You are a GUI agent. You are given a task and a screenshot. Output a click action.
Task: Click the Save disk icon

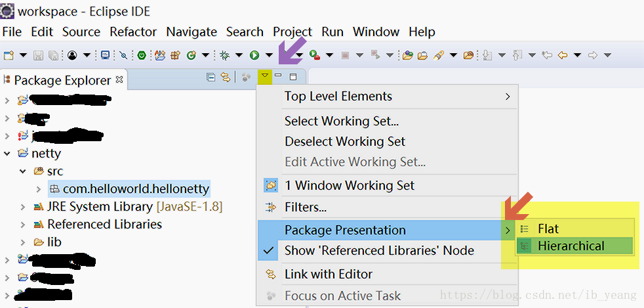click(x=38, y=55)
